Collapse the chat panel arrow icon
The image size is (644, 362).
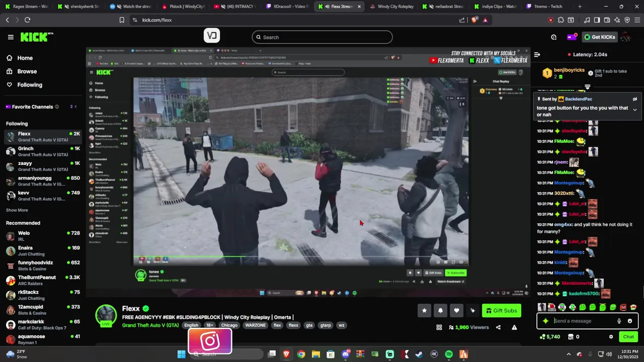click(x=537, y=54)
